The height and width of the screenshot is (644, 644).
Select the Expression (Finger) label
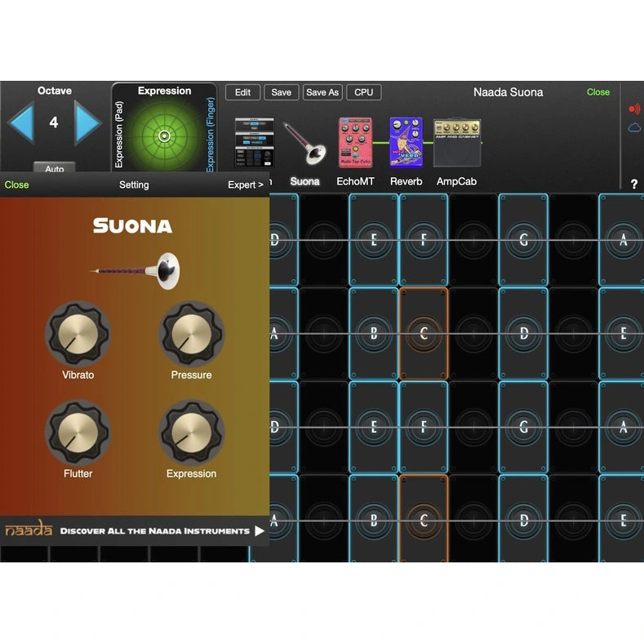point(211,135)
